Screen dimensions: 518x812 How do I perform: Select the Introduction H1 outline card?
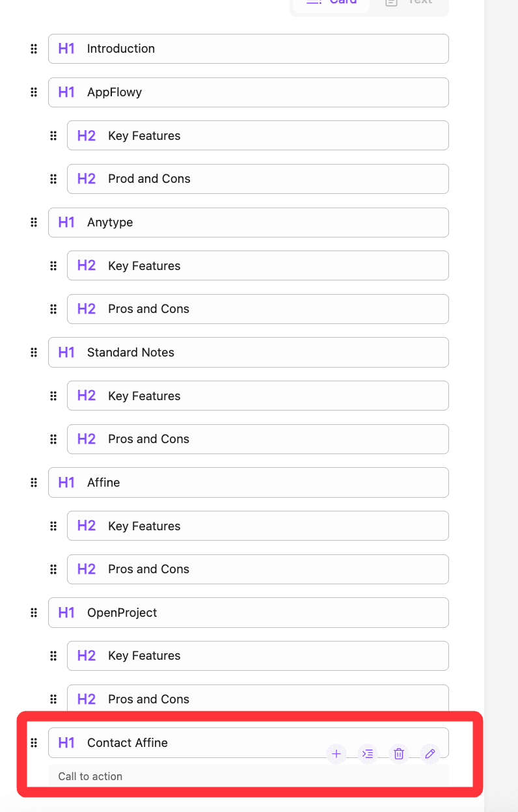[x=248, y=49]
